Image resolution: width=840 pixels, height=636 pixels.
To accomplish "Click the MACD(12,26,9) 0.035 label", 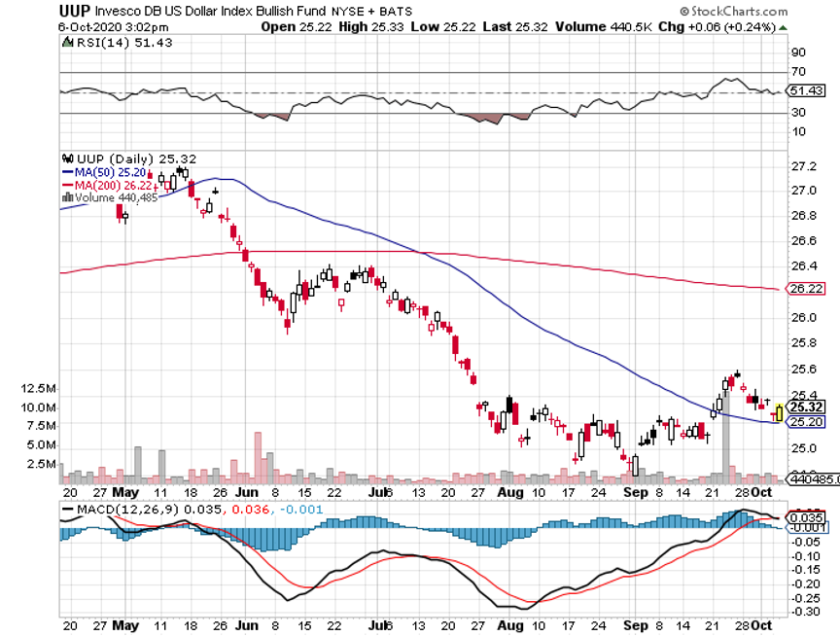I will click(x=149, y=510).
